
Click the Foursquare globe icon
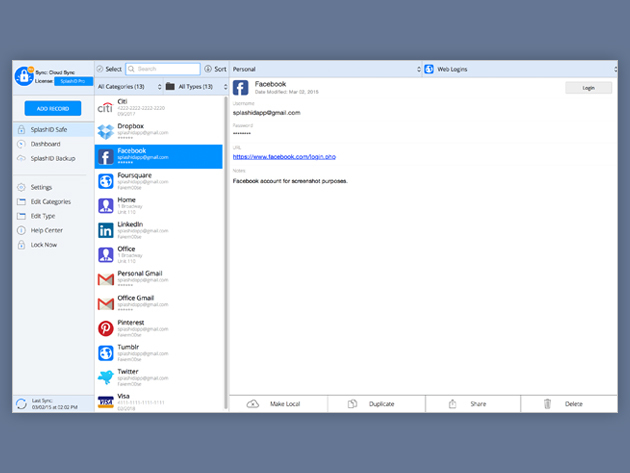click(106, 181)
